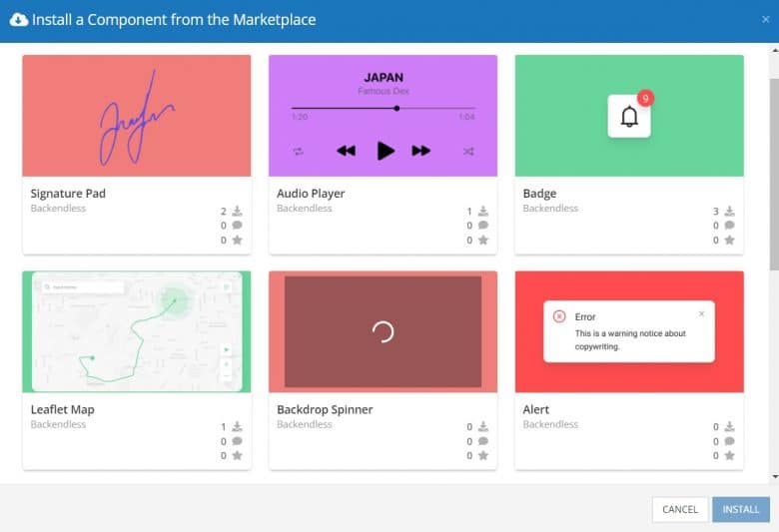Click the comments icon on Audio Player card
779x532 pixels.
point(483,226)
